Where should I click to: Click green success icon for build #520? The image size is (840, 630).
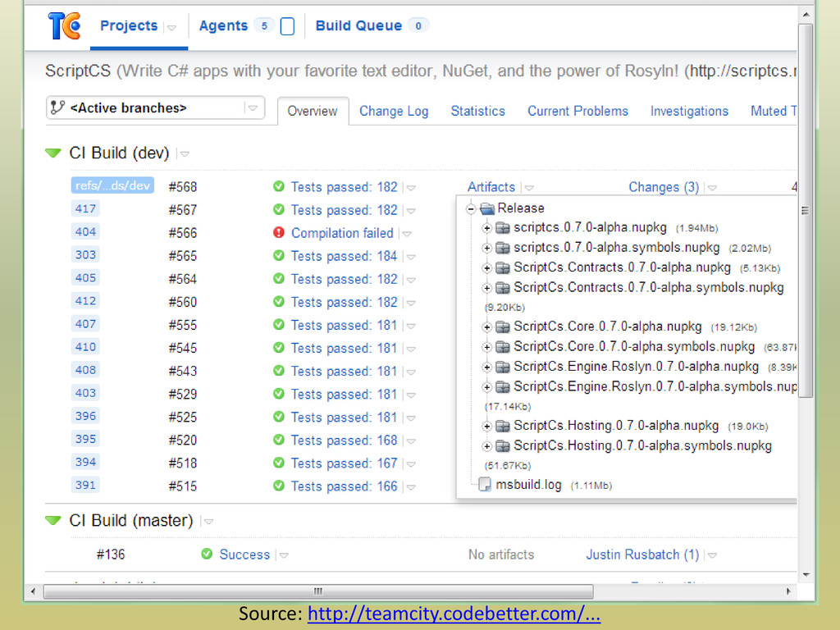[x=279, y=440]
